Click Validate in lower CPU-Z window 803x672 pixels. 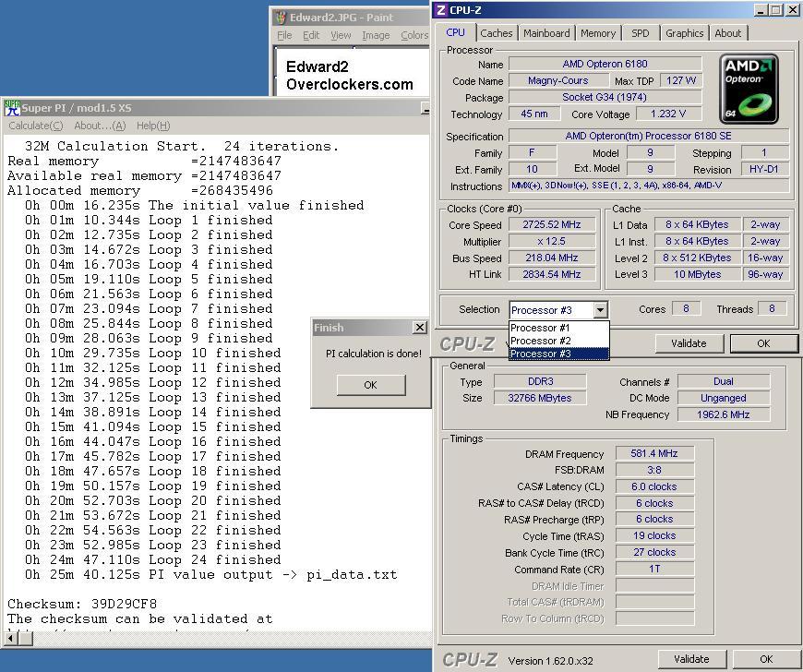[x=691, y=659]
